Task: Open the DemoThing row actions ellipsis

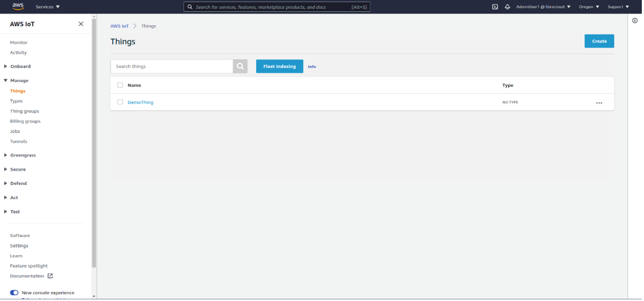Action: coord(599,103)
